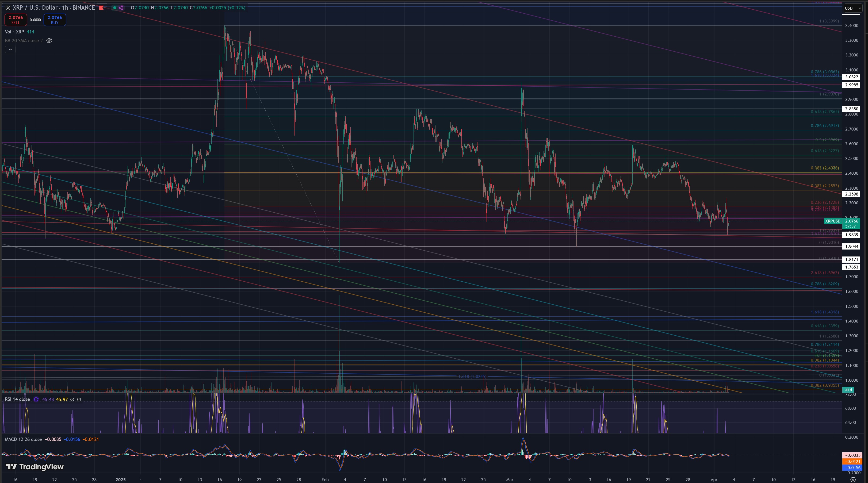868x483 pixels.
Task: Click the 3.0522 price line label
Action: 851,77
